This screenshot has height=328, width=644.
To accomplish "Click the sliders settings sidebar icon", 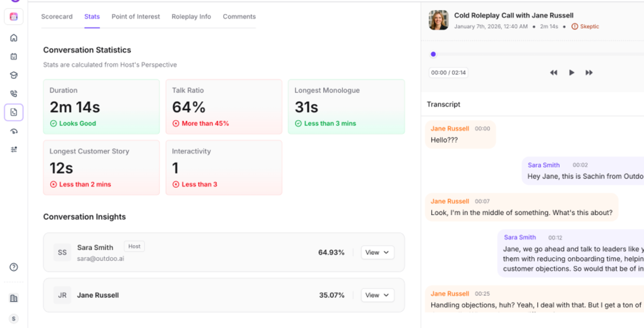I will [x=14, y=149].
